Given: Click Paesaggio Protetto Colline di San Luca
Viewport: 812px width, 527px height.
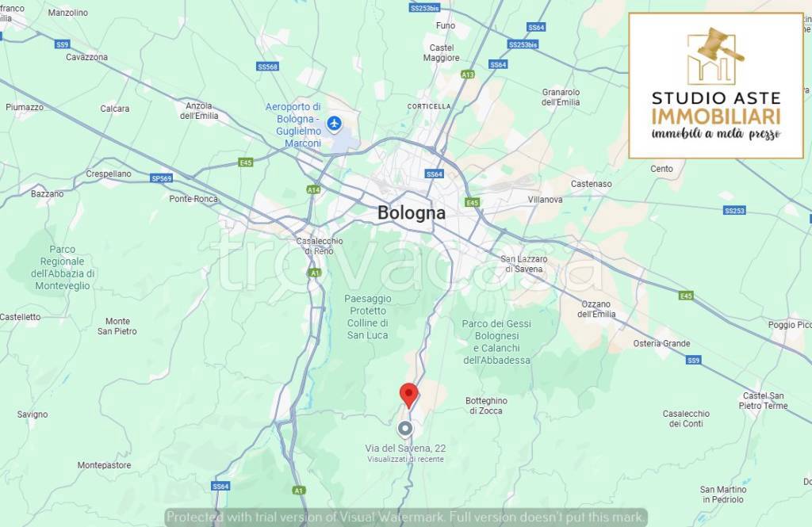Looking at the screenshot, I should tap(368, 317).
